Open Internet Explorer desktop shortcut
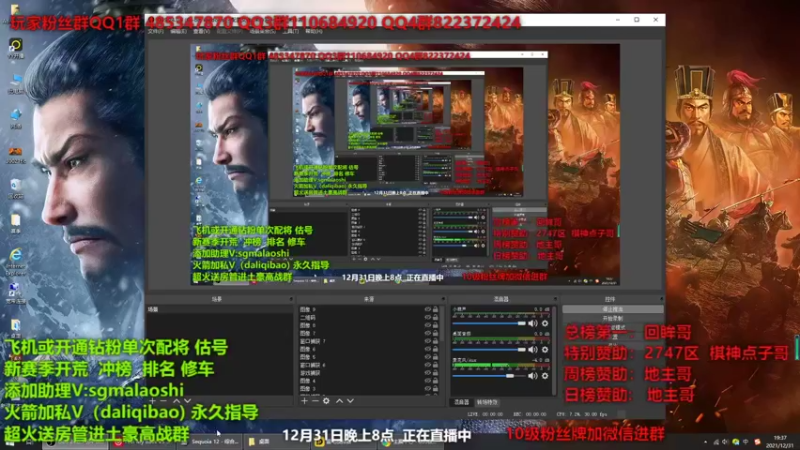 click(16, 260)
